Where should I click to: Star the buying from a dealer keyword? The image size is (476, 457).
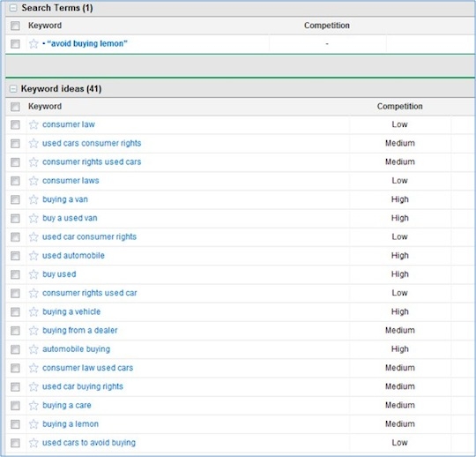33,331
